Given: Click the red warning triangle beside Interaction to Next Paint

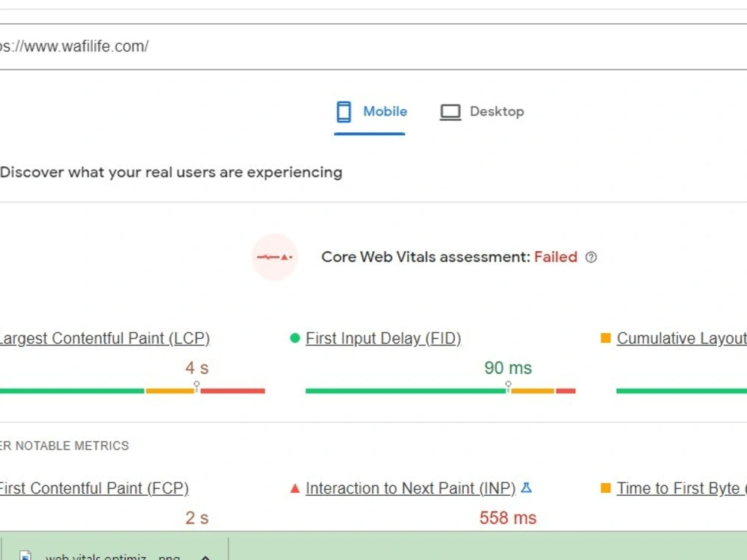Looking at the screenshot, I should [x=294, y=488].
